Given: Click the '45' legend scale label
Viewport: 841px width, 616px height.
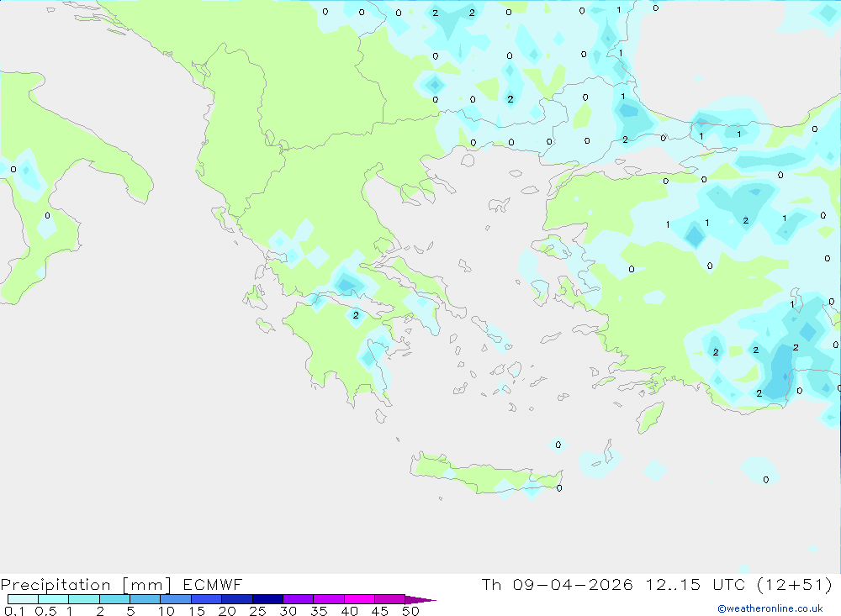Looking at the screenshot, I should 380,611.
